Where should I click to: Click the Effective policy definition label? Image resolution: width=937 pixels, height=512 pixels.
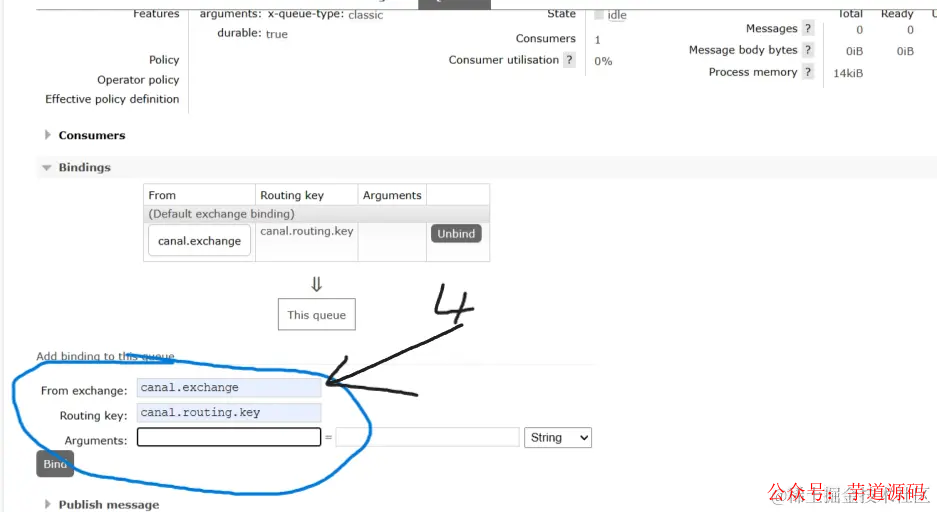(112, 99)
